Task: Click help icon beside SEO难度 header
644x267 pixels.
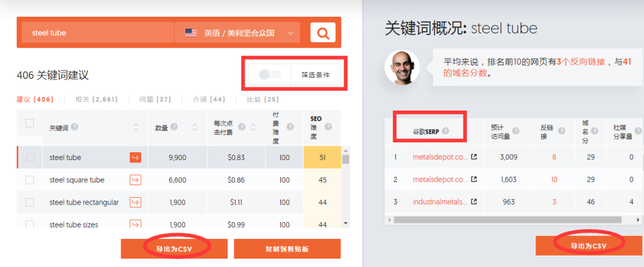Action: pyautogui.click(x=327, y=127)
